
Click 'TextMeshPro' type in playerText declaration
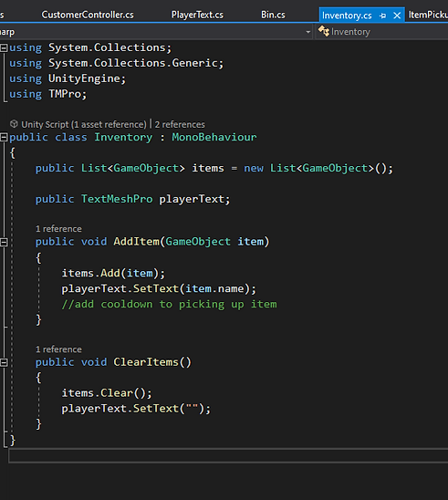(x=117, y=199)
